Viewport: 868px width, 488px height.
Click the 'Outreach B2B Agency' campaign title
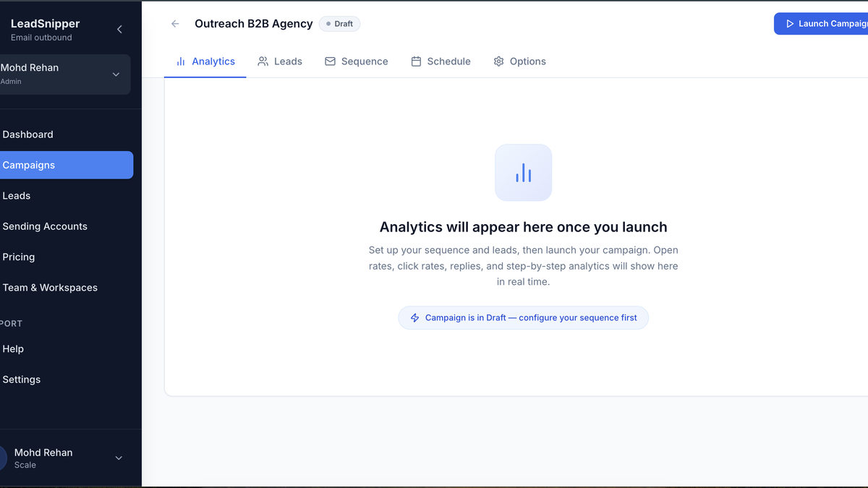254,24
